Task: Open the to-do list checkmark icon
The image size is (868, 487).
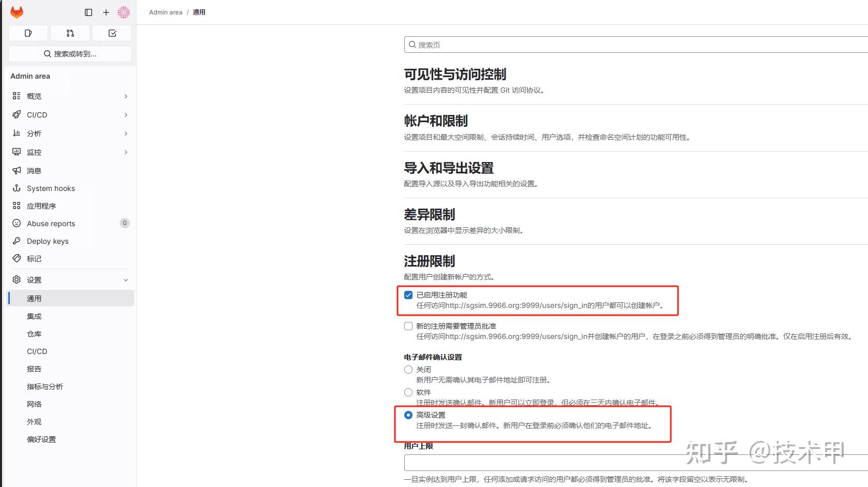Action: [112, 33]
